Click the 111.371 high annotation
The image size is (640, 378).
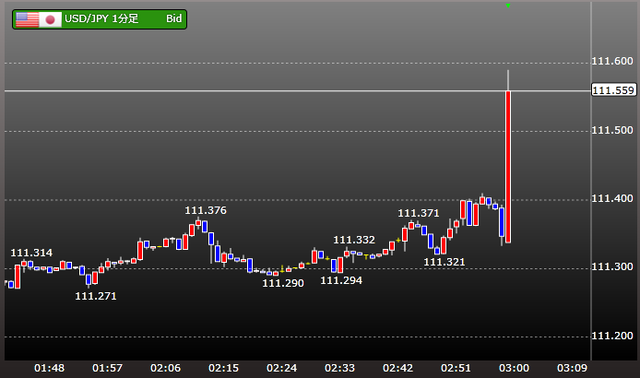[x=419, y=213]
